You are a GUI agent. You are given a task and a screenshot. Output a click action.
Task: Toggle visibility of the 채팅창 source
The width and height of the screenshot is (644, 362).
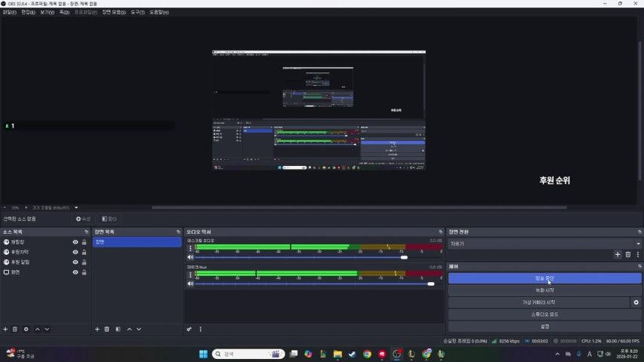tap(75, 242)
